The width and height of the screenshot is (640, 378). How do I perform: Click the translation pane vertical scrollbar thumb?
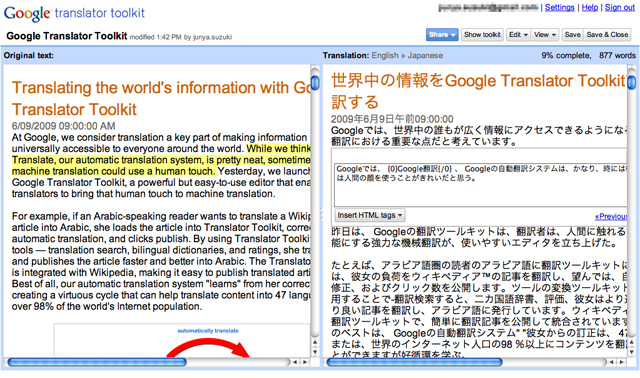tap(631, 82)
